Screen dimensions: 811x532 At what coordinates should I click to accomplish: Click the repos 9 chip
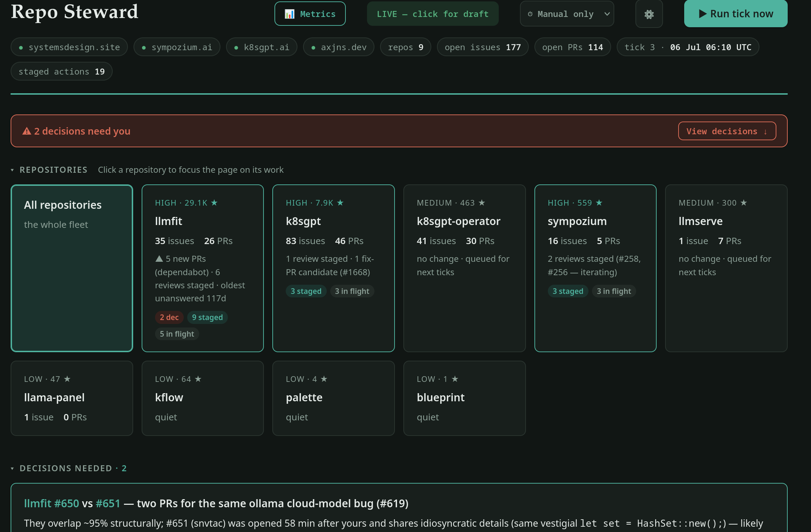405,47
